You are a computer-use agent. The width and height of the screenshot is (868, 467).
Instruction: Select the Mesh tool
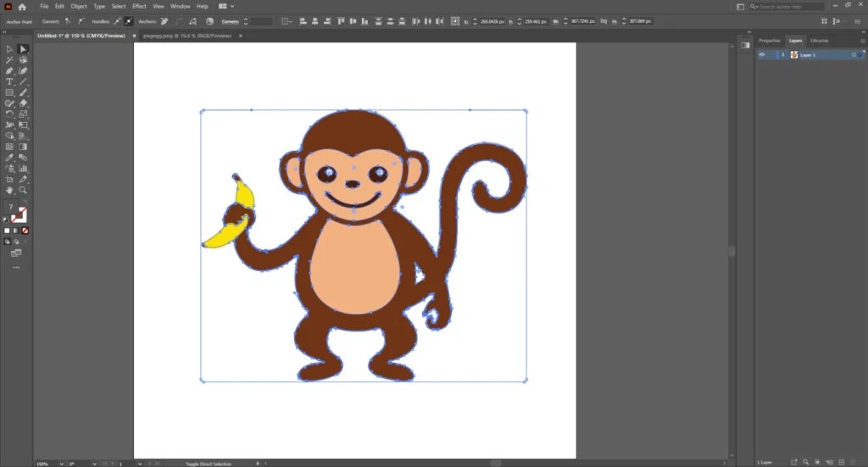click(9, 147)
